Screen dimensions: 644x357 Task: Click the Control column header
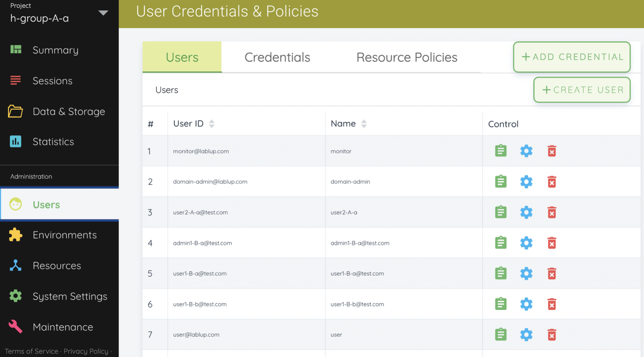pos(503,124)
